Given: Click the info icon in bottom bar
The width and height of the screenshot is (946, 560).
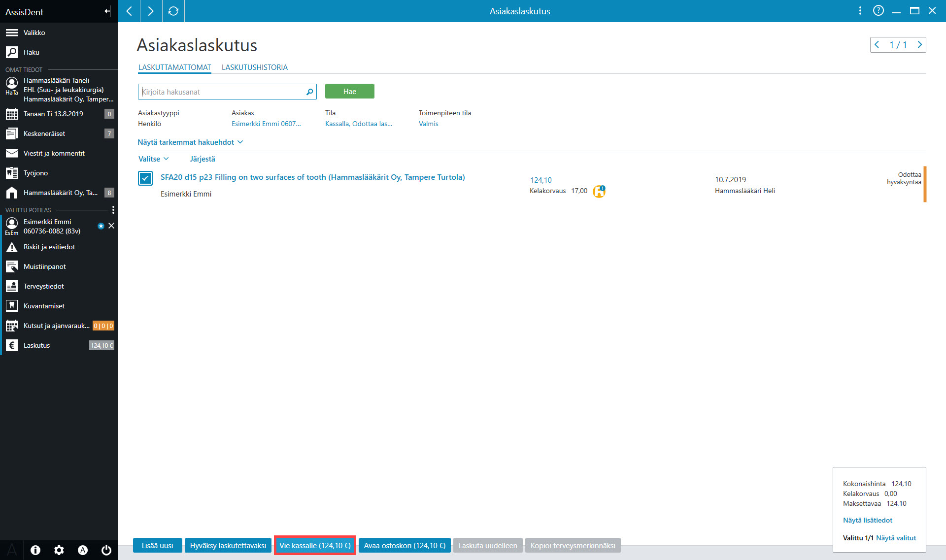Looking at the screenshot, I should (x=35, y=550).
